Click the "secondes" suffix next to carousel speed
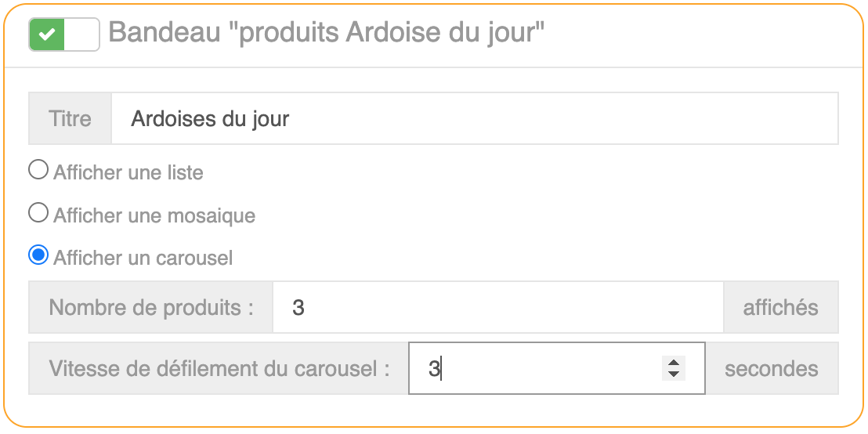The height and width of the screenshot is (434, 868). coord(771,368)
